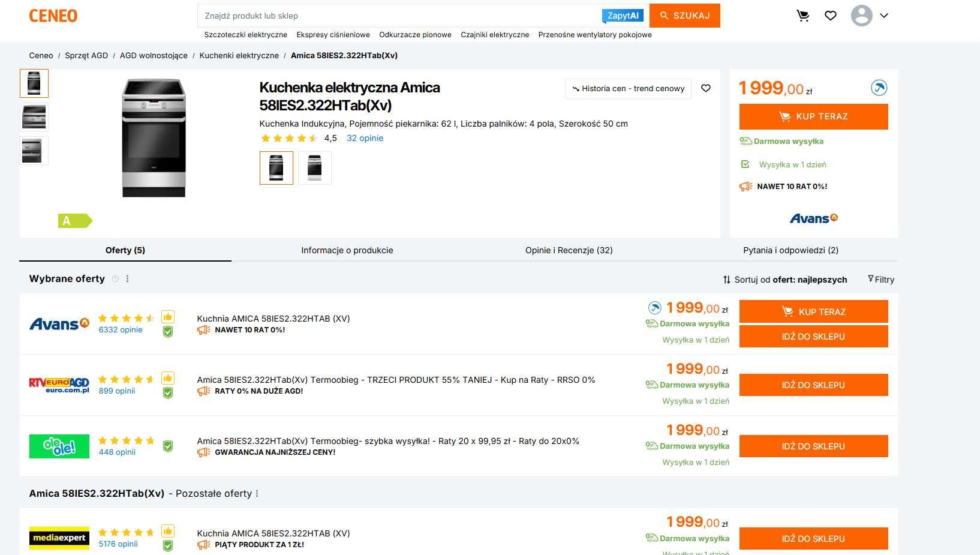Image resolution: width=980 pixels, height=555 pixels.
Task: Go to Ceneo breadcrumb
Action: pyautogui.click(x=41, y=55)
